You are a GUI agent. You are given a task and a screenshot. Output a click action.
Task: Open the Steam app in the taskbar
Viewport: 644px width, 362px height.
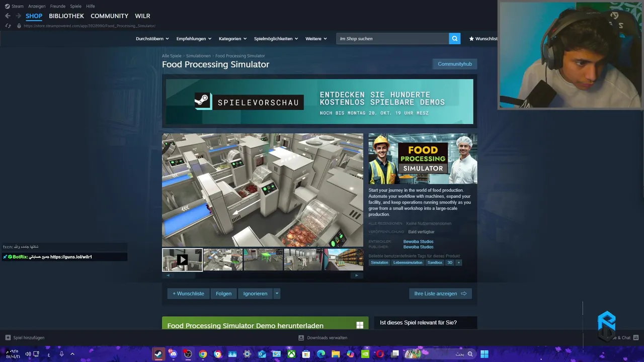point(158,354)
